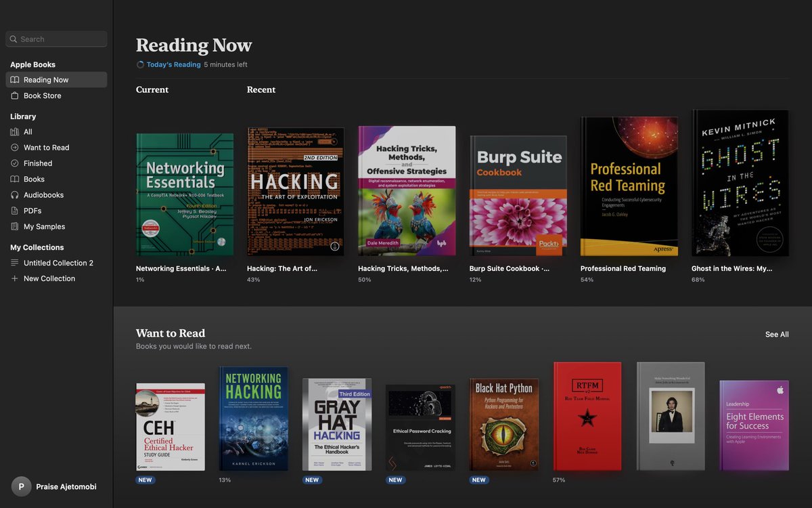This screenshot has height=508, width=812.
Task: Open My Samples in the sidebar
Action: (x=56, y=227)
